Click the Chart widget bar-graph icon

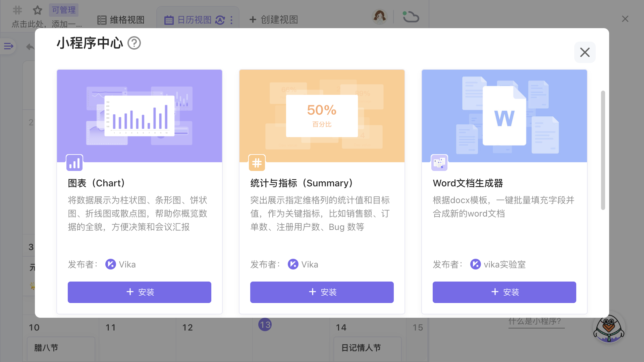[x=74, y=163]
